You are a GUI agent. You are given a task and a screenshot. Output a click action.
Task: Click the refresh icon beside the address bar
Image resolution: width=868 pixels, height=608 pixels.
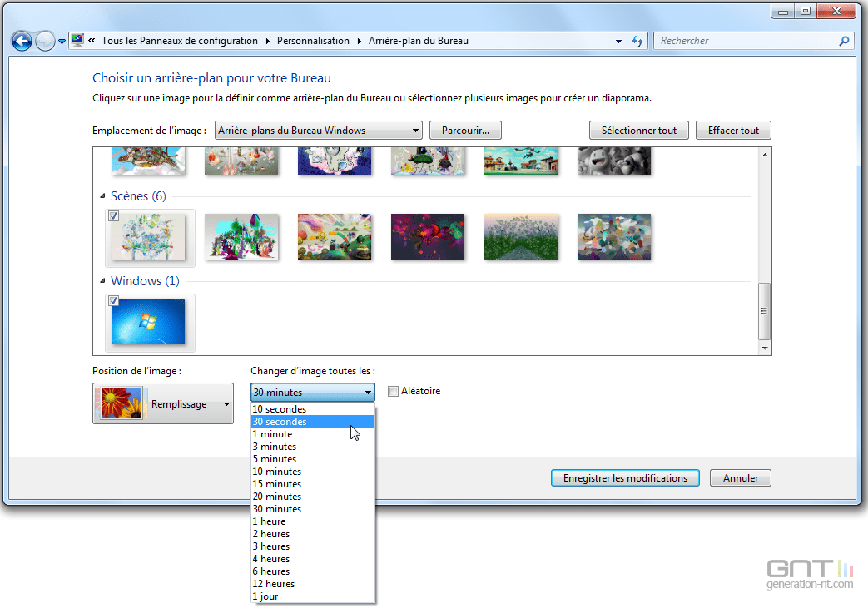coord(637,40)
